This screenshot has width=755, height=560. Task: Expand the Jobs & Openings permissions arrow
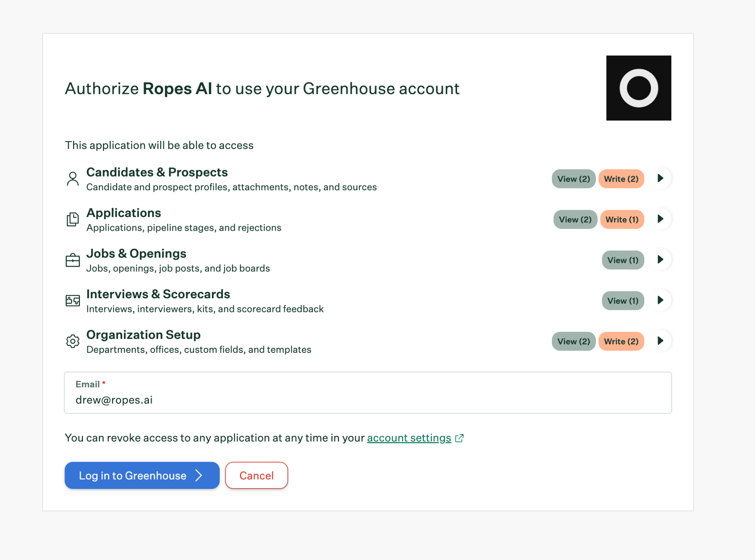pyautogui.click(x=661, y=260)
